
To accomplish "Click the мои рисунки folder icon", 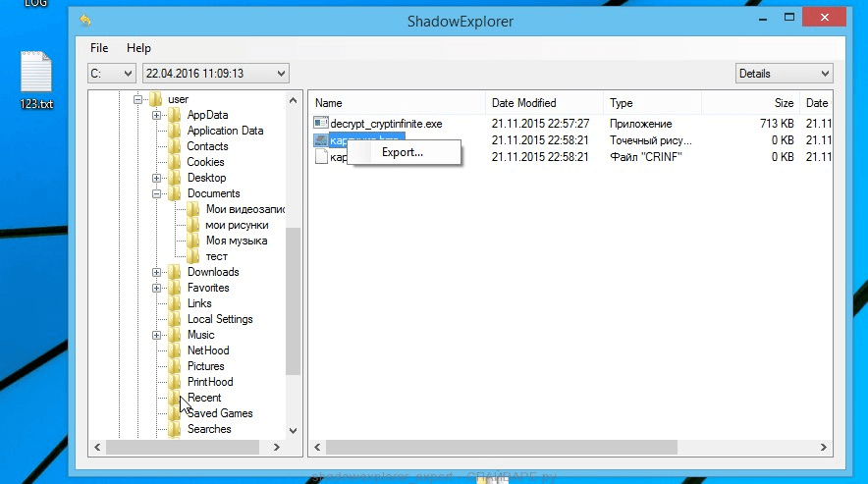I will [x=192, y=225].
